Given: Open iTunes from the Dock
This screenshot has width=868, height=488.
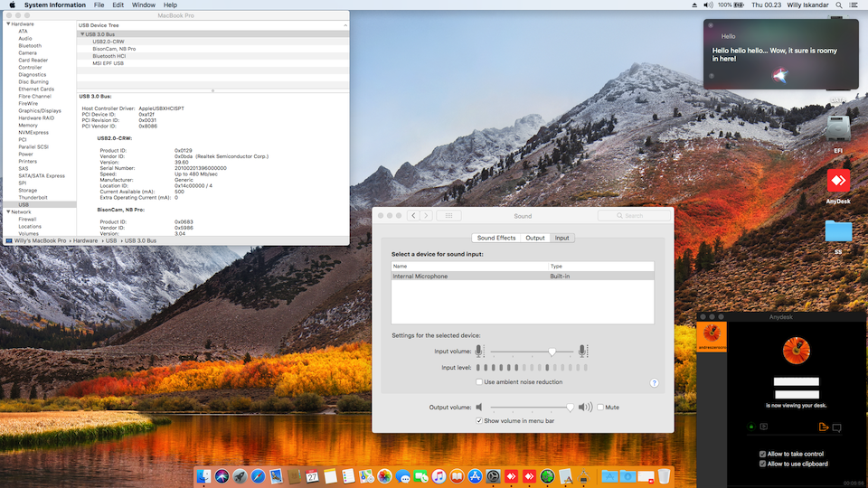Looking at the screenshot, I should (439, 476).
